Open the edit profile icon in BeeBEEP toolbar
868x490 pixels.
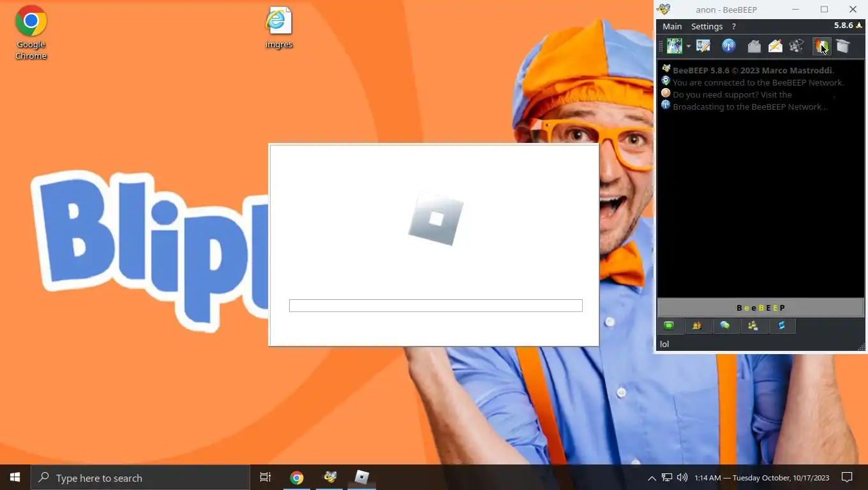[x=703, y=46]
